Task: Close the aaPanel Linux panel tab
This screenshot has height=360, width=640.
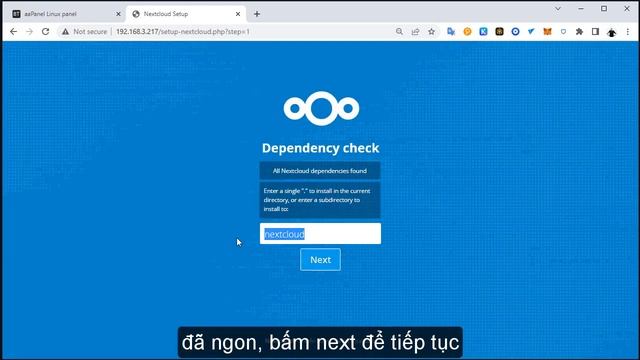Action: pyautogui.click(x=118, y=14)
